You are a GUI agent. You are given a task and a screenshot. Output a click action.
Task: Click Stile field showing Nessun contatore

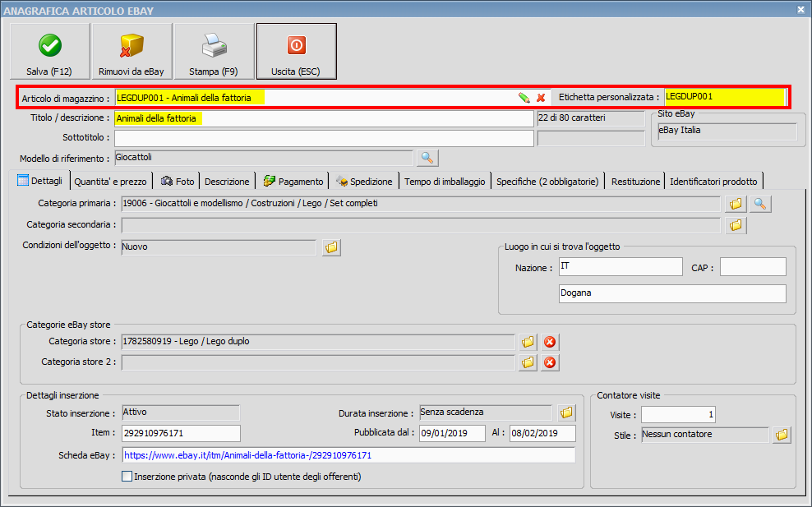pos(705,435)
